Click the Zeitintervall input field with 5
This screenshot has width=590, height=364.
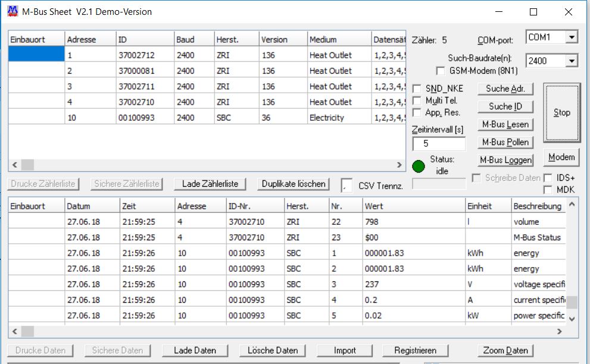[x=439, y=144]
